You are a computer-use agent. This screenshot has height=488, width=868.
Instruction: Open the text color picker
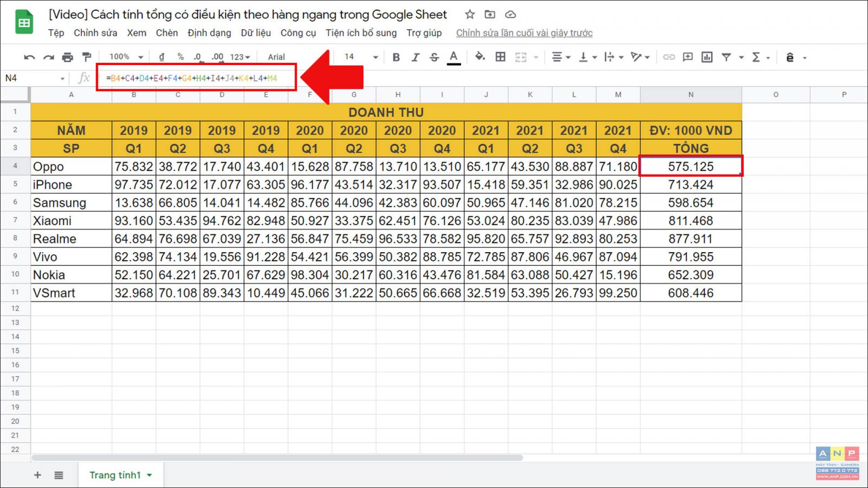click(x=454, y=57)
